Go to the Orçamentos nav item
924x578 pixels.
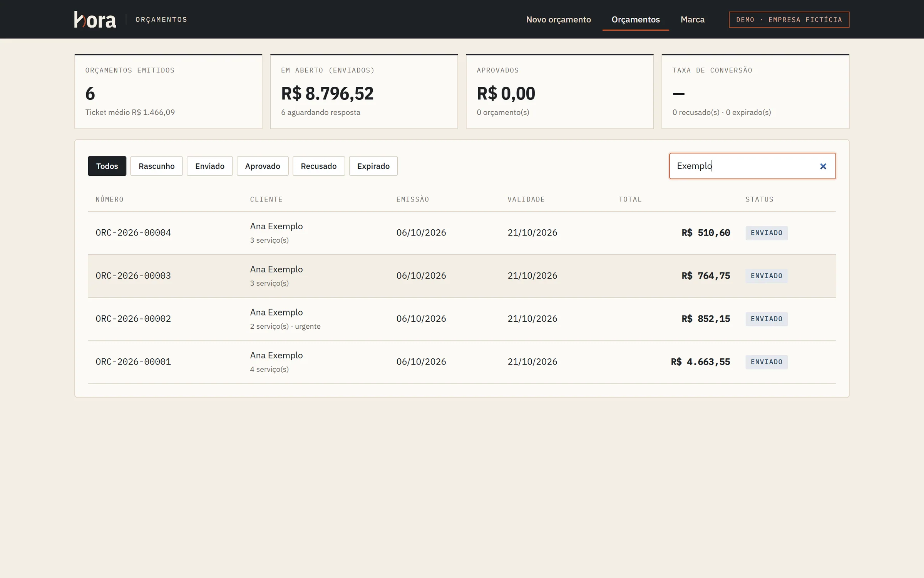coord(636,20)
